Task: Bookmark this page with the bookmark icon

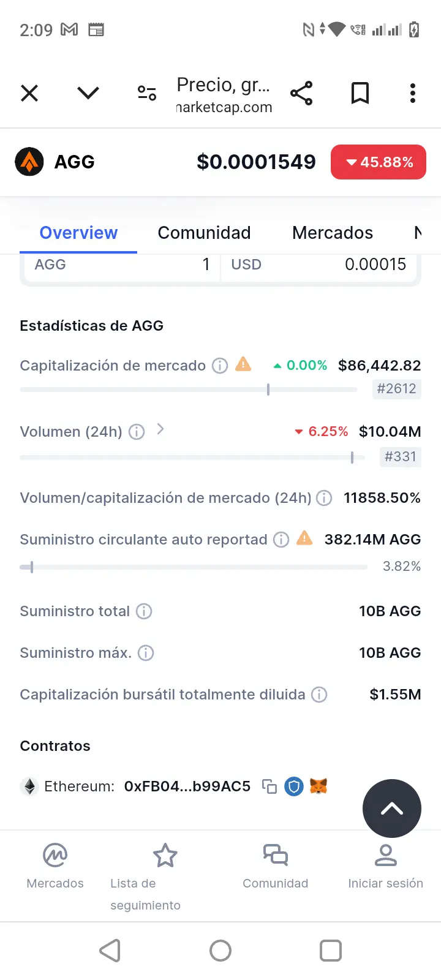Action: pyautogui.click(x=360, y=93)
